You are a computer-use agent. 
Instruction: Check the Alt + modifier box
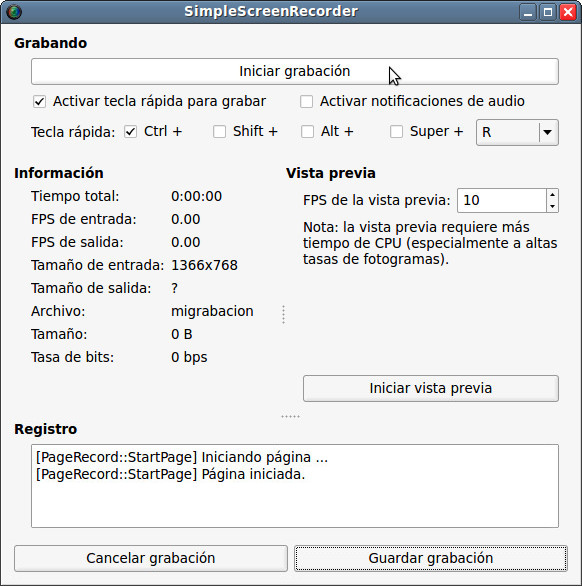tap(307, 132)
